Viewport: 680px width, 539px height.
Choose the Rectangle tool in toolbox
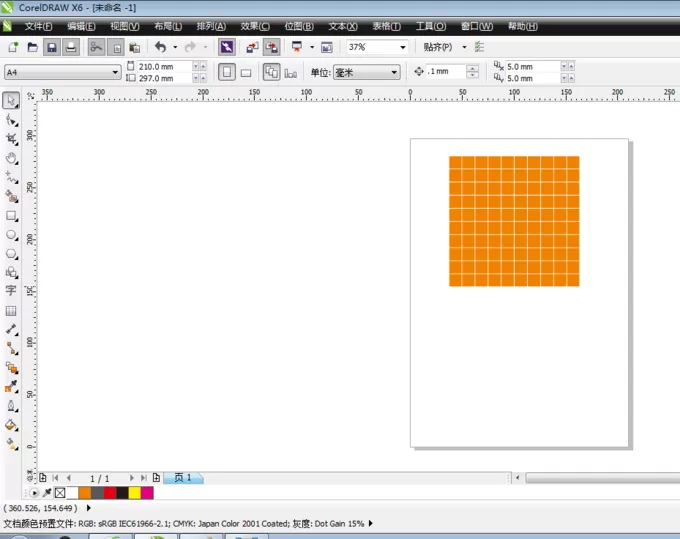[x=11, y=216]
